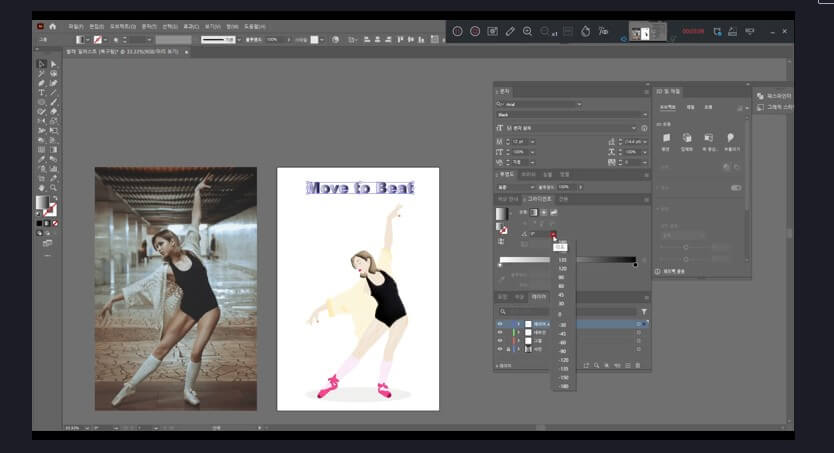Screen dimensions: 834x453
Task: Toggle visibility of the bottom layer
Action: [x=501, y=349]
